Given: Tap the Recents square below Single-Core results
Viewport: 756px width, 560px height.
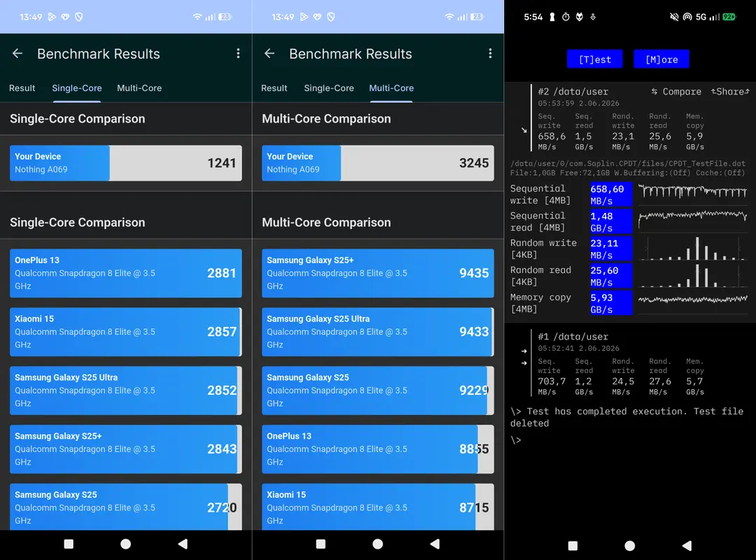Looking at the screenshot, I should coord(69,544).
